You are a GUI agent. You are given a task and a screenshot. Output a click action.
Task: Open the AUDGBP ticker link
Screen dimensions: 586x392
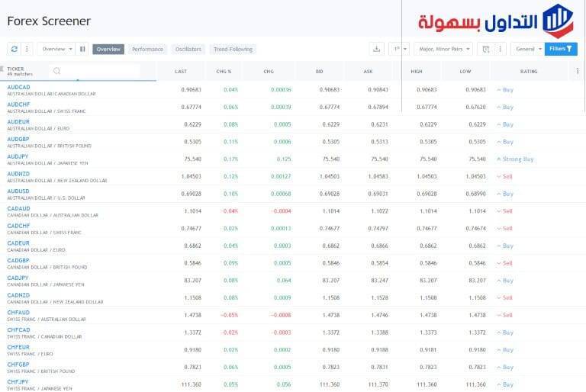(x=18, y=139)
